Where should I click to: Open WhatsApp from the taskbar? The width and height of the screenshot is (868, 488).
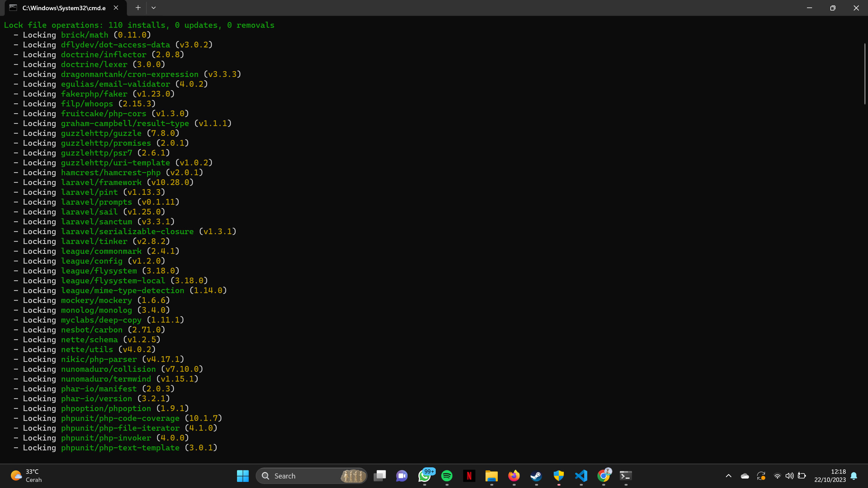click(425, 476)
